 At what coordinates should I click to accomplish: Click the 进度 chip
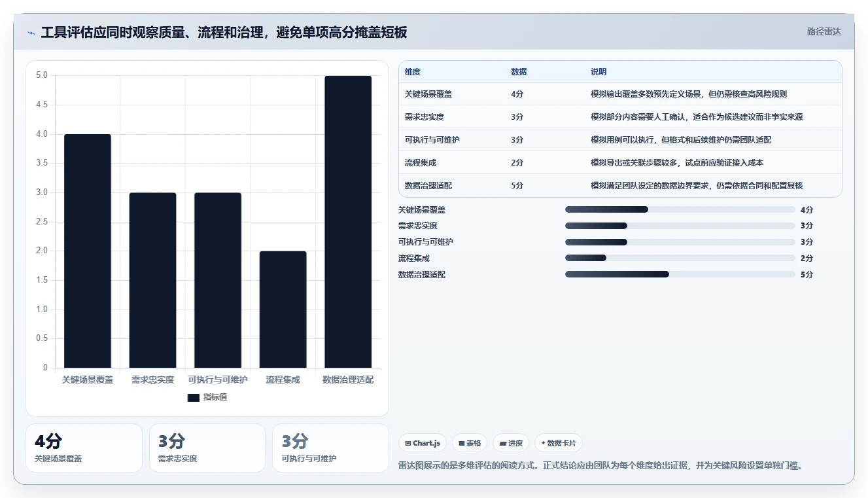click(511, 443)
